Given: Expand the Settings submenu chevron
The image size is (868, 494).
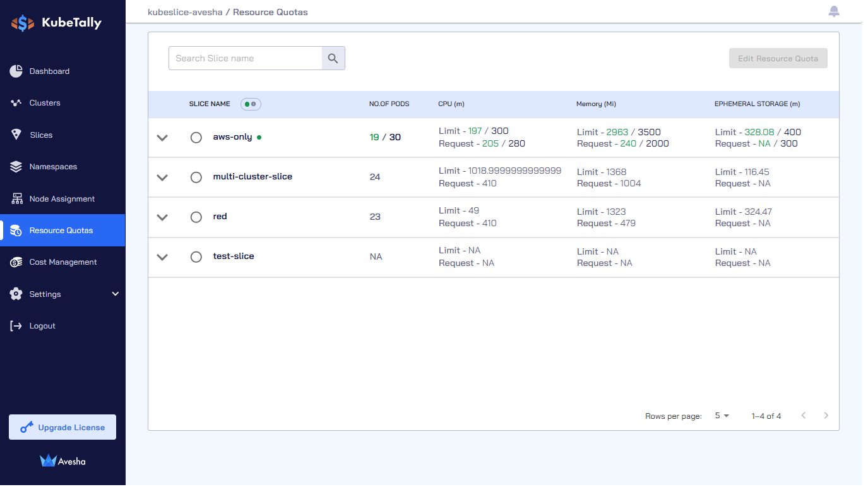Looking at the screenshot, I should point(116,294).
